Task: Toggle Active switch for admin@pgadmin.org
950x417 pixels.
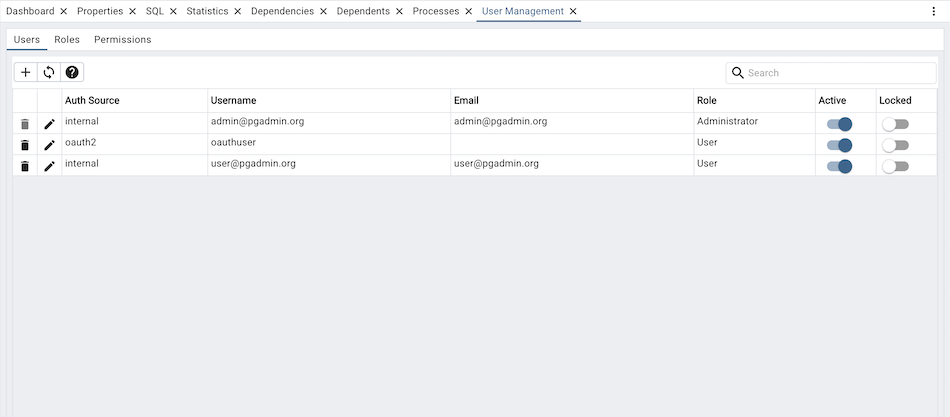Action: tap(839, 124)
